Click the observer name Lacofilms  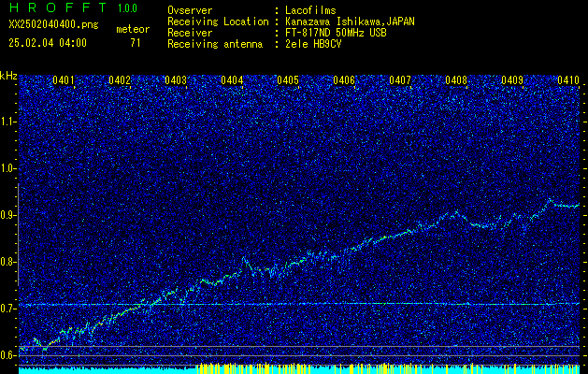click(309, 10)
